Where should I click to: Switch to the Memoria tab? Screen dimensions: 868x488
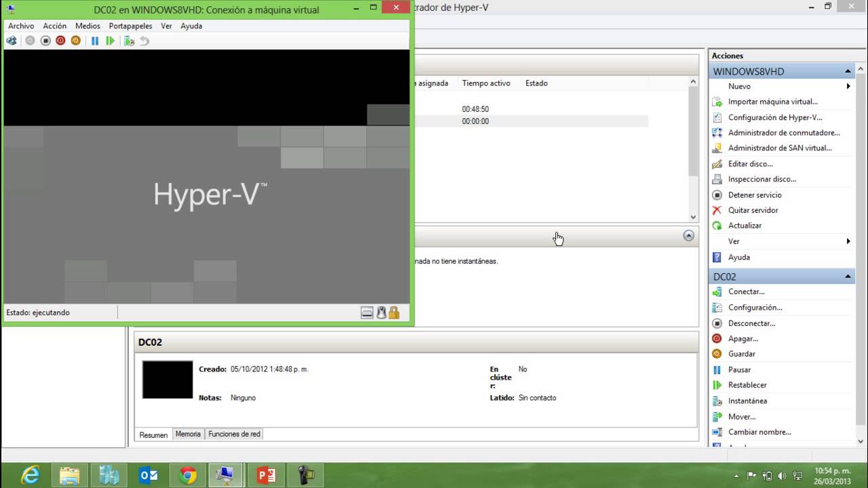point(188,434)
